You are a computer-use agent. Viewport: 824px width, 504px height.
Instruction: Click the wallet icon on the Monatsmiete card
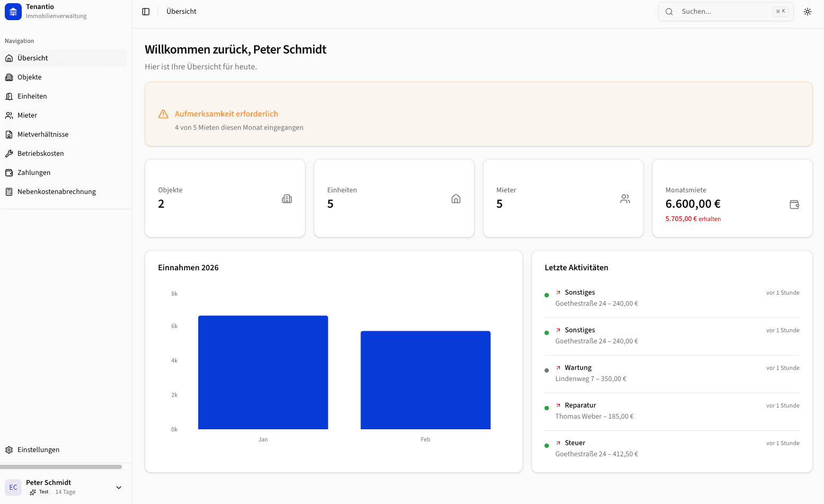794,204
